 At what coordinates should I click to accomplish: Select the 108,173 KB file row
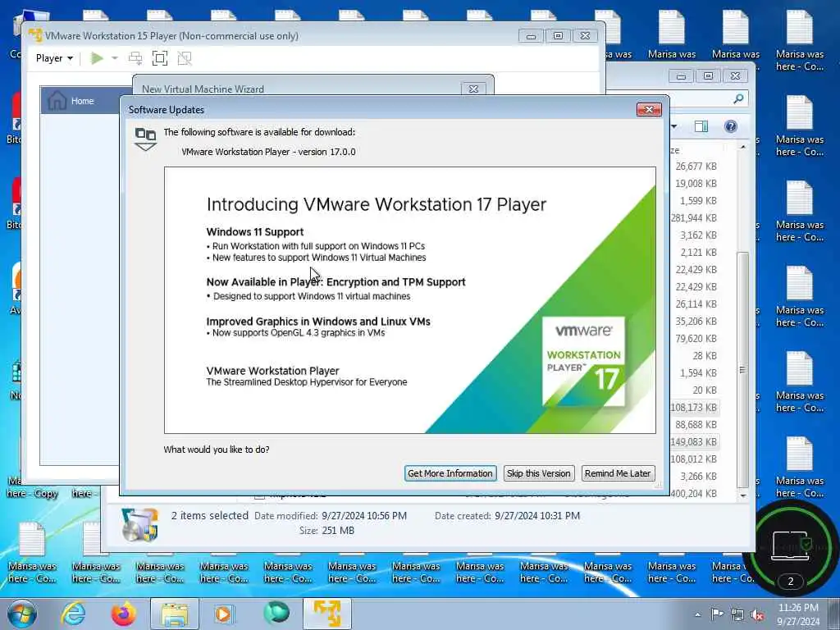(694, 407)
